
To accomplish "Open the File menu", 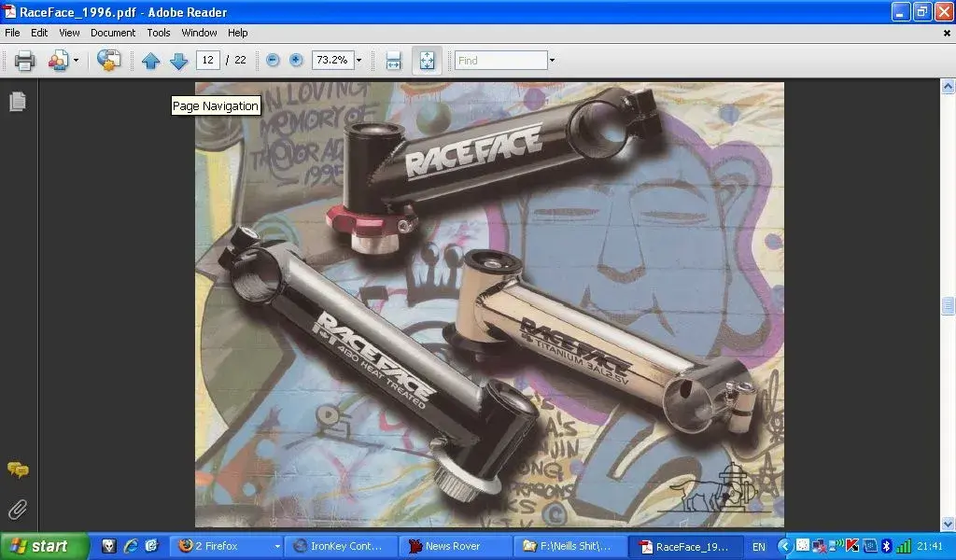I will tap(12, 33).
